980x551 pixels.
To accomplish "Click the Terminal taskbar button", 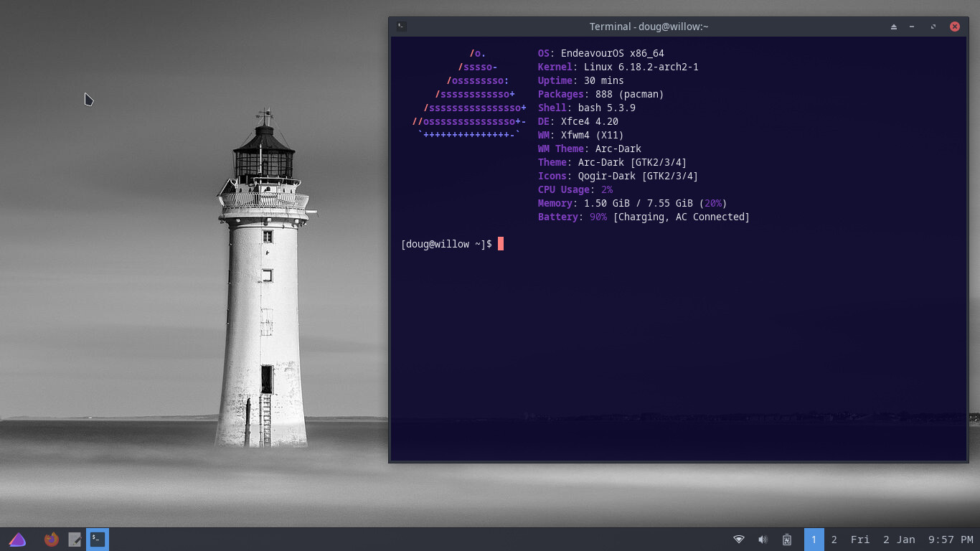I will click(x=98, y=540).
